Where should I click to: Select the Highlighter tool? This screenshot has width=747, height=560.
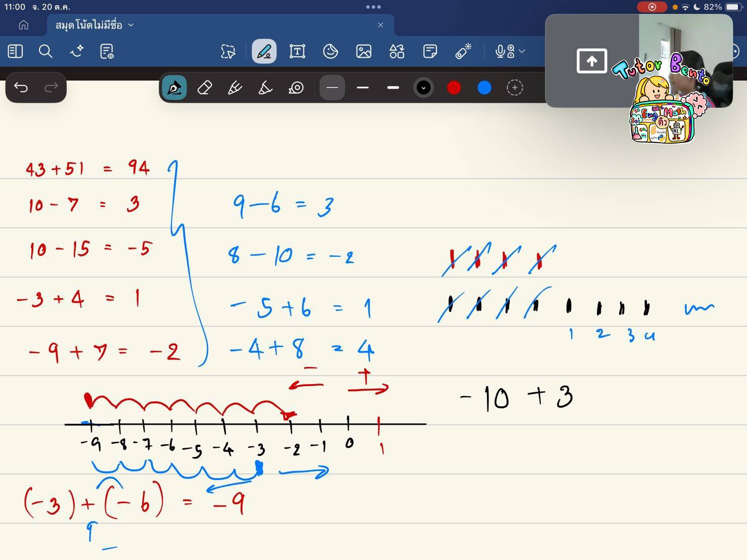pyautogui.click(x=265, y=87)
